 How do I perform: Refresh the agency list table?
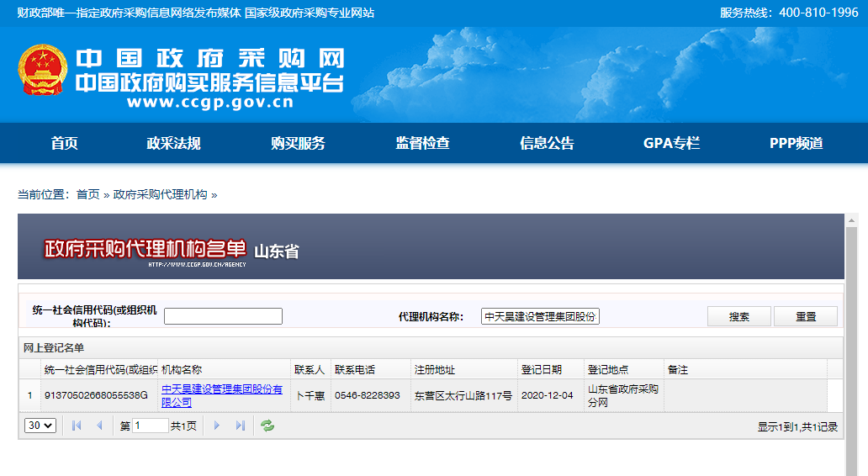(267, 426)
